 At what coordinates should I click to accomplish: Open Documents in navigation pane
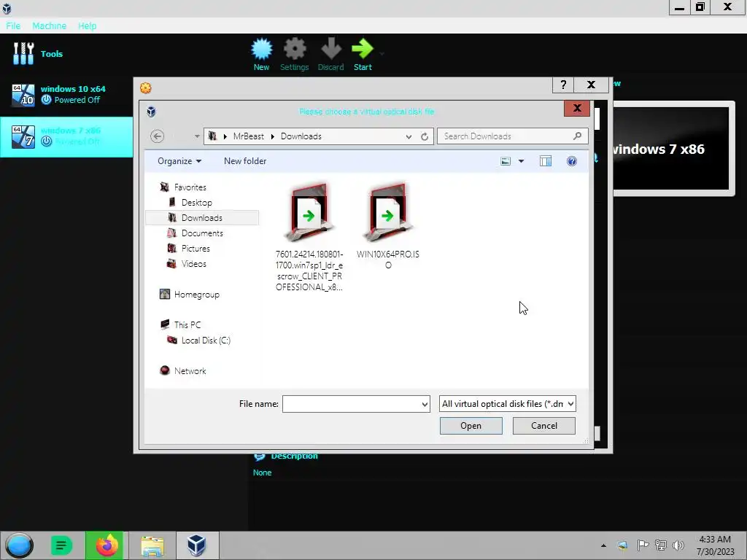point(202,233)
